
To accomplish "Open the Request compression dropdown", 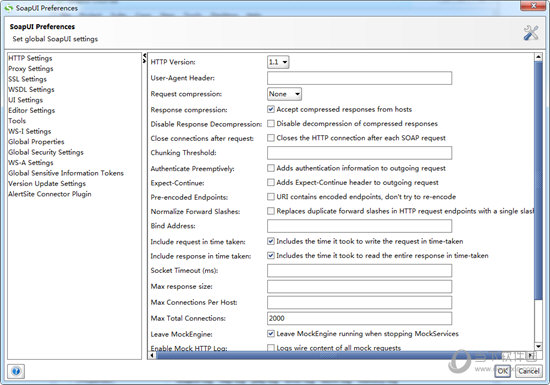I will 284,94.
